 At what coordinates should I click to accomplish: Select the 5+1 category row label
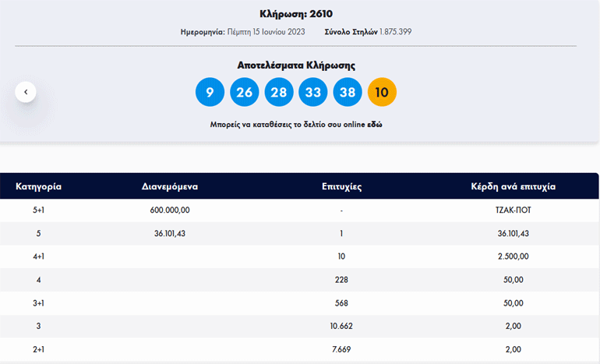click(x=39, y=210)
